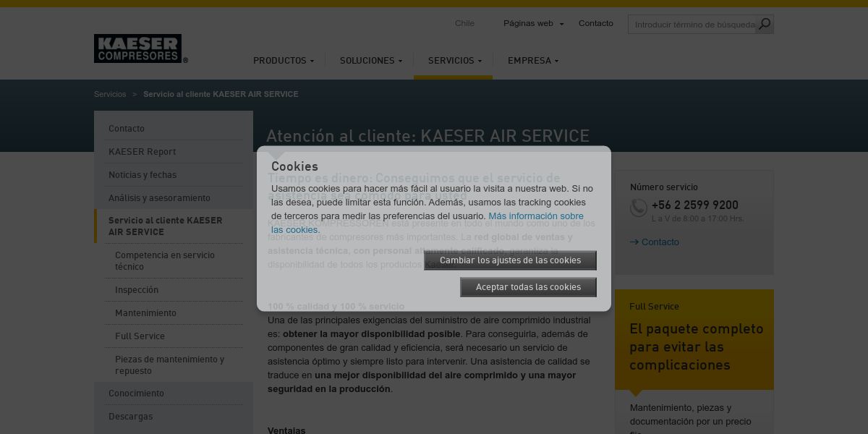The width and height of the screenshot is (868, 434).
Task: Open Conocimiento in the sidebar
Action: [174, 393]
